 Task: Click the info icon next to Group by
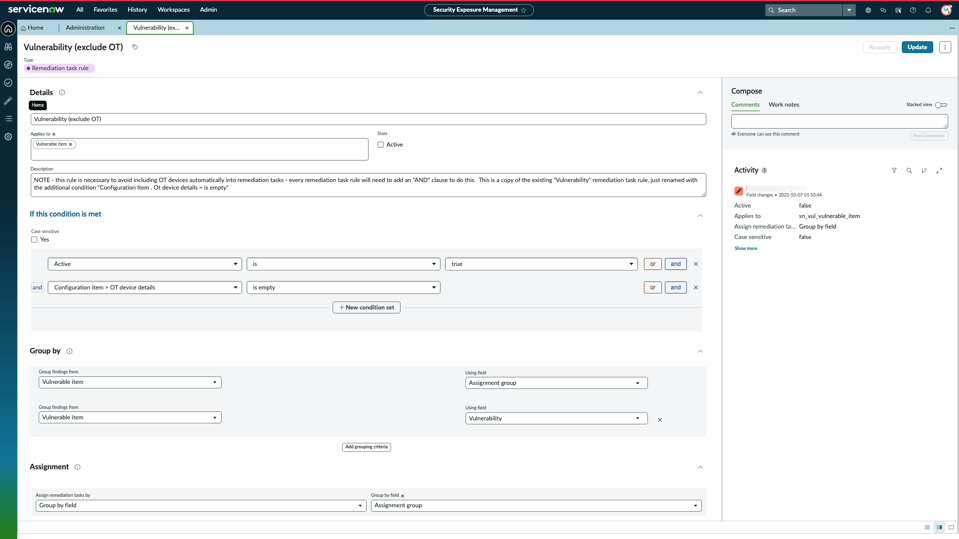coord(69,351)
